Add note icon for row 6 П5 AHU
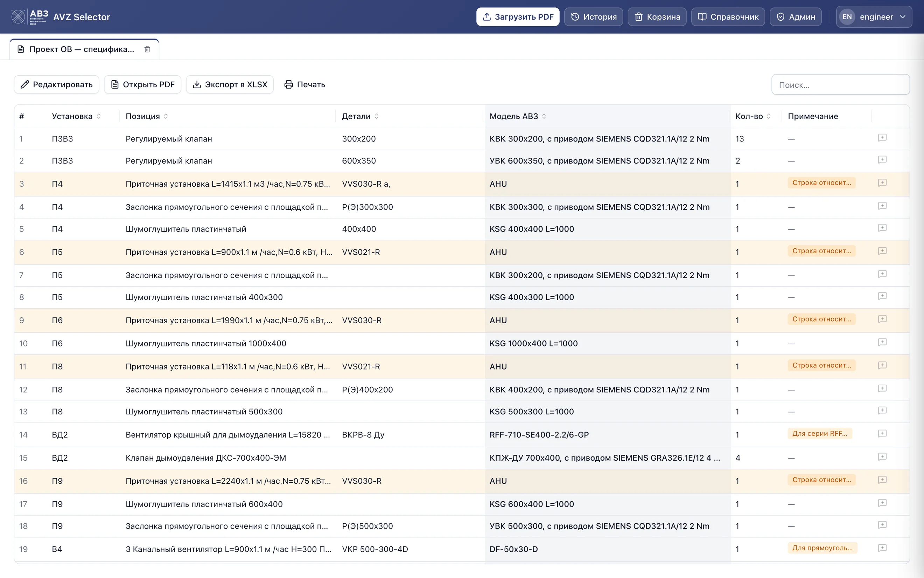 pos(882,251)
